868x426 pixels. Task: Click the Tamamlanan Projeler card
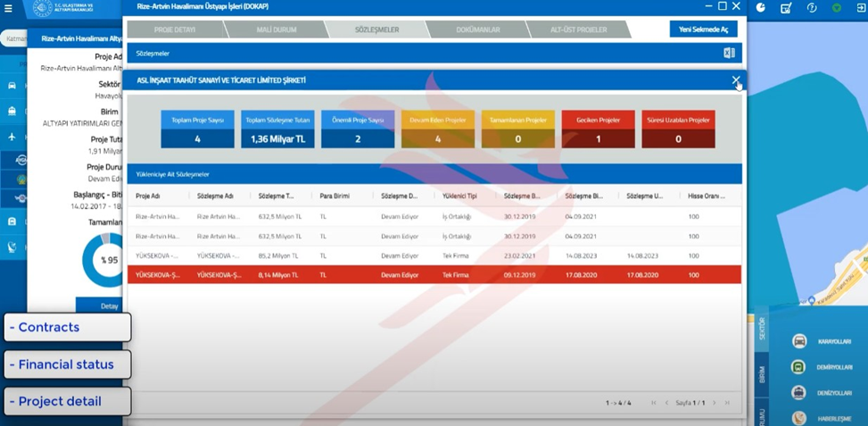[x=518, y=129]
